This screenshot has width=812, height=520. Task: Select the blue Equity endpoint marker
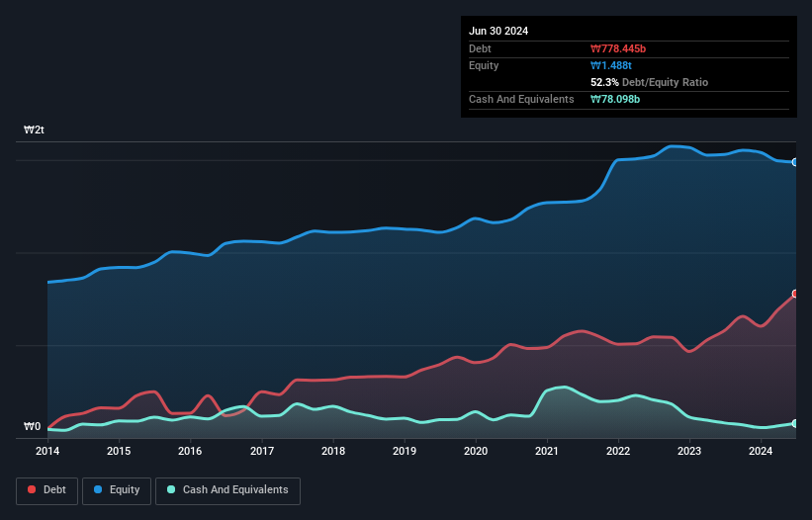click(x=795, y=162)
